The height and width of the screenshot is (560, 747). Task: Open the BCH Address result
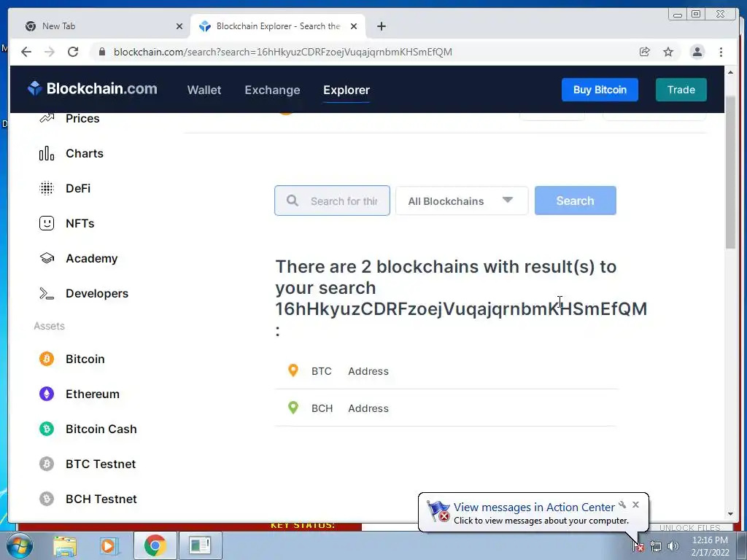click(446, 408)
